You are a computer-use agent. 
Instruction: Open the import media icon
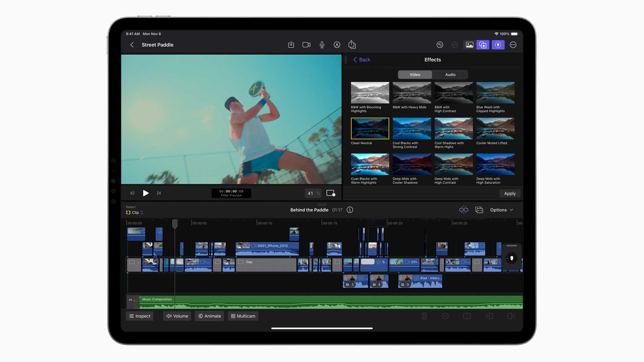291,45
